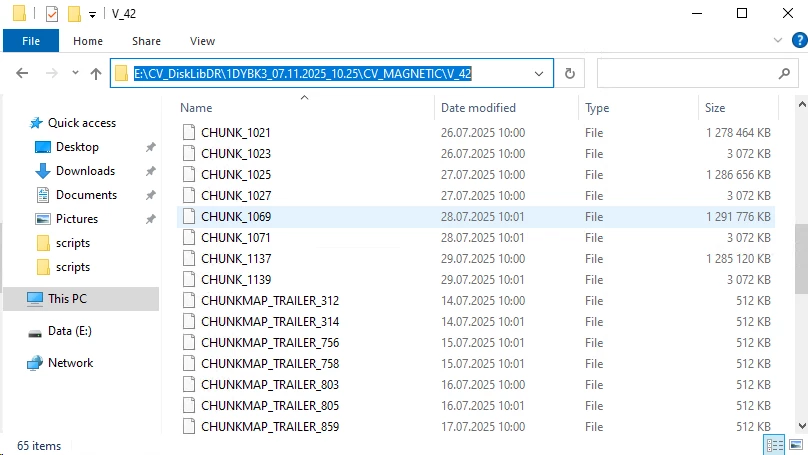
Task: Open Documents in the navigation pane
Action: point(86,195)
